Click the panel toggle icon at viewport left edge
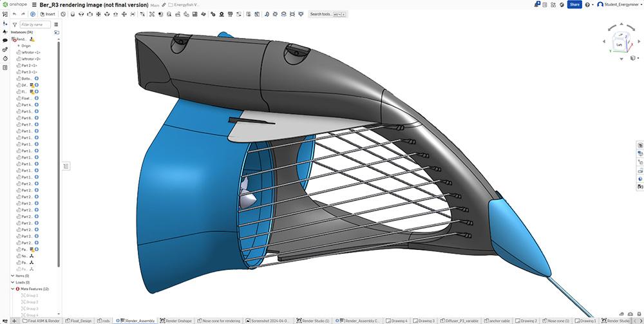The width and height of the screenshot is (644, 324). pos(66,166)
